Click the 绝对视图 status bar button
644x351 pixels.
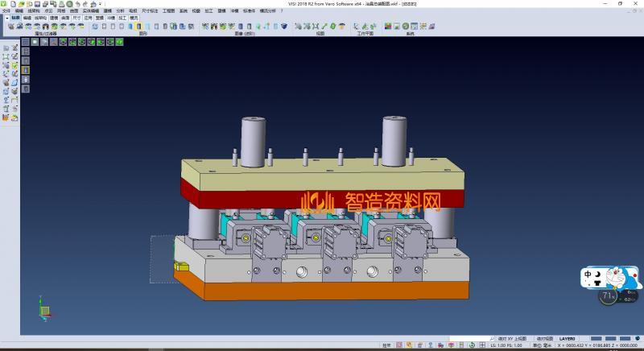(x=543, y=338)
